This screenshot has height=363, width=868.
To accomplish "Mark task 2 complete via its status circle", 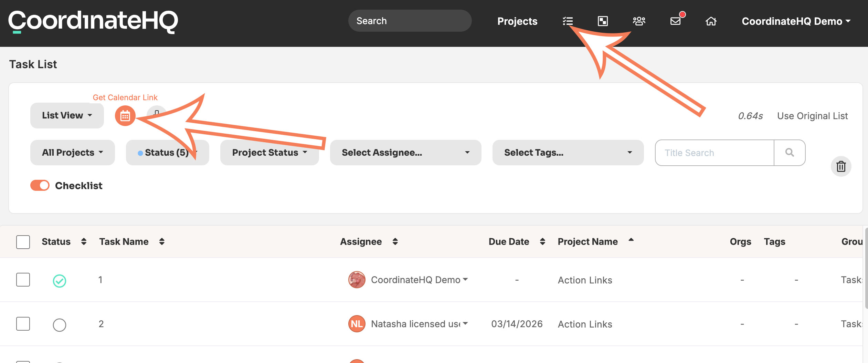I will (x=60, y=325).
